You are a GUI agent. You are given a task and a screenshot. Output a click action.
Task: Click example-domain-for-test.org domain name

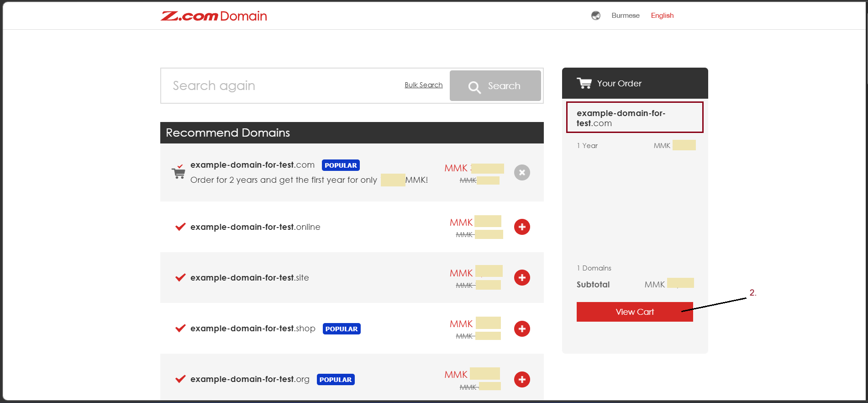250,379
